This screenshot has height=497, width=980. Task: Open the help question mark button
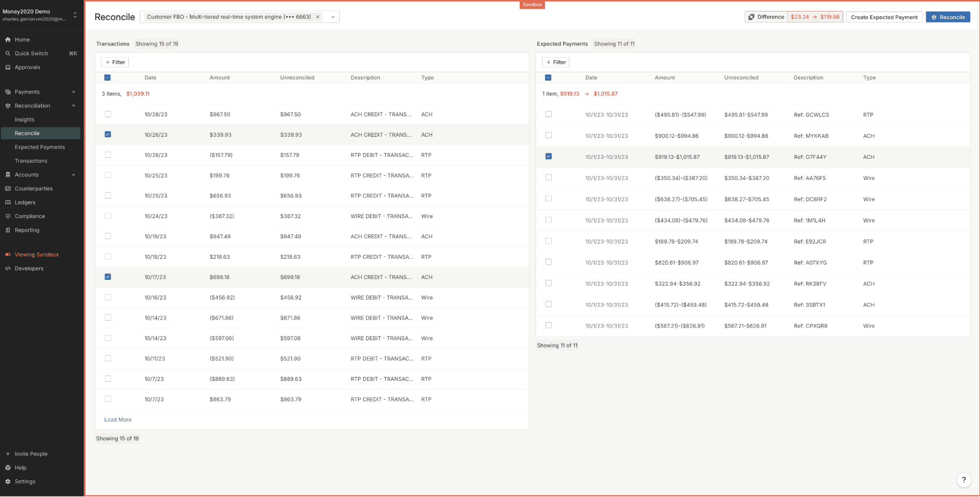(963, 480)
